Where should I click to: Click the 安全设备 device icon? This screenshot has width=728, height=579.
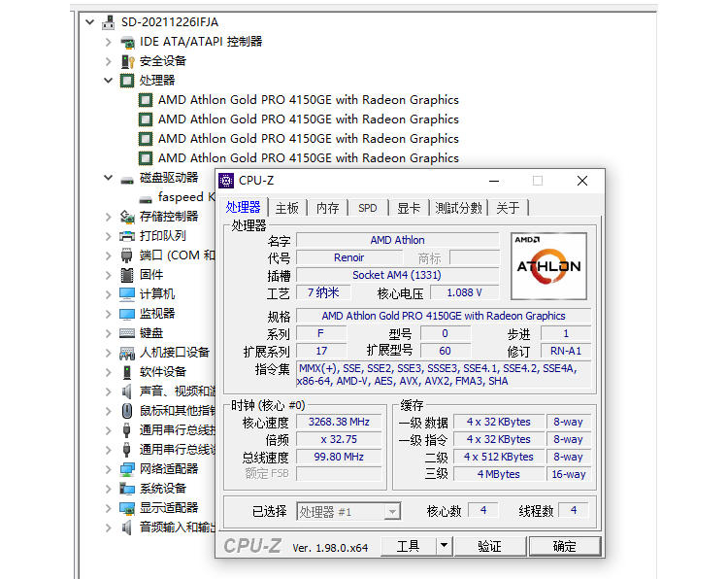(127, 61)
